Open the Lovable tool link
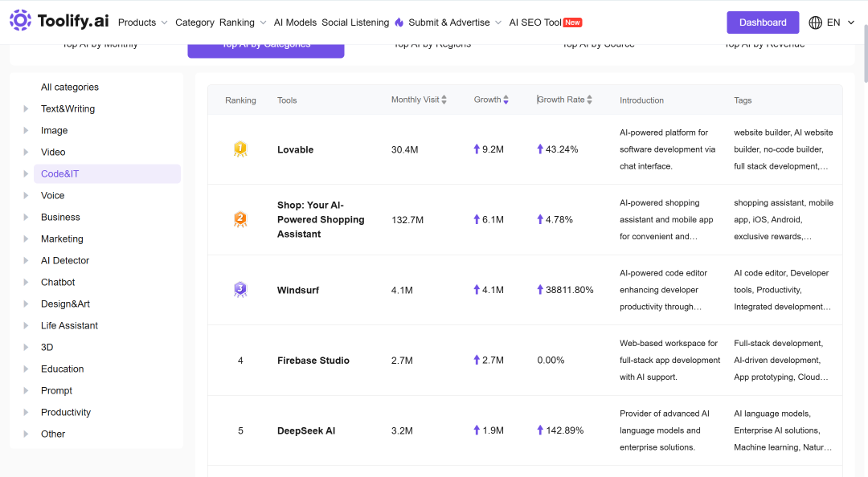868x477 pixels. [295, 149]
